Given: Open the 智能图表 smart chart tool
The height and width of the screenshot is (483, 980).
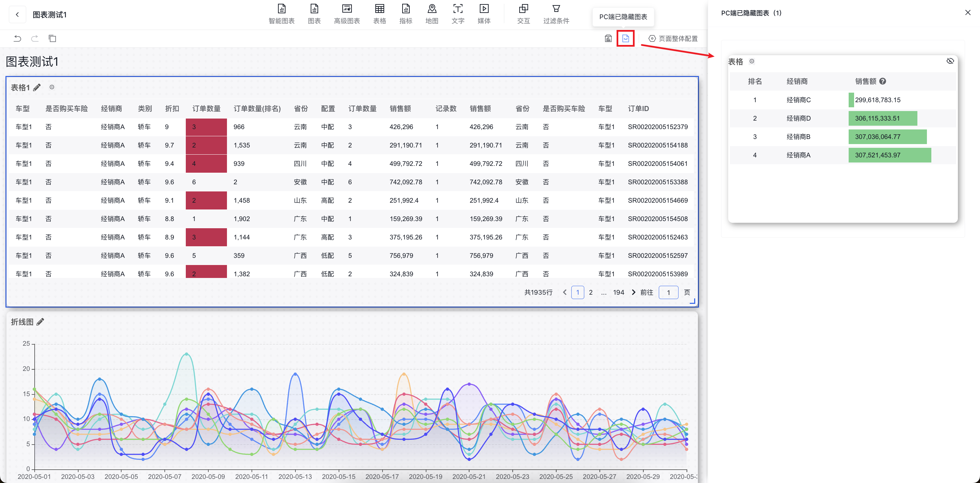Looking at the screenshot, I should [281, 14].
